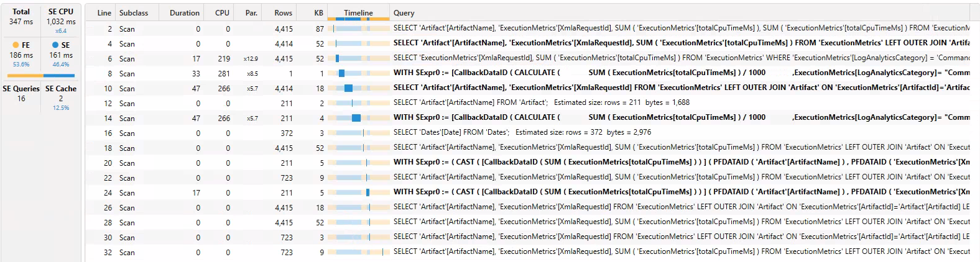Image resolution: width=980 pixels, height=262 pixels.
Task: Click the SE Cache 12.5% percentage
Action: tap(61, 108)
